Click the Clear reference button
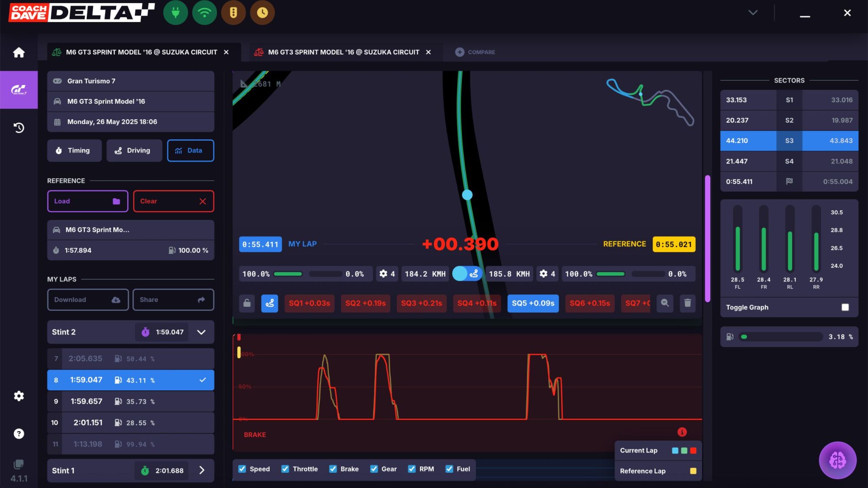The image size is (868, 488). tap(173, 201)
